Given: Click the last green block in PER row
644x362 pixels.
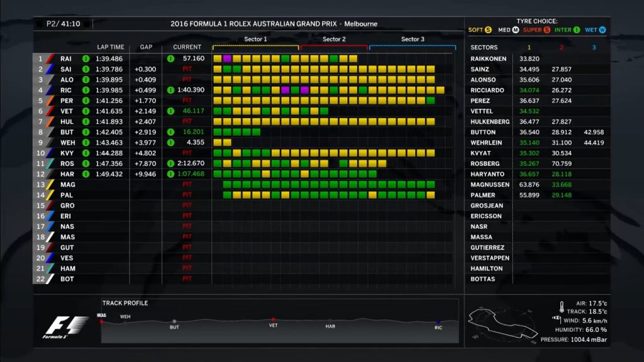Looking at the screenshot, I should point(431,101).
